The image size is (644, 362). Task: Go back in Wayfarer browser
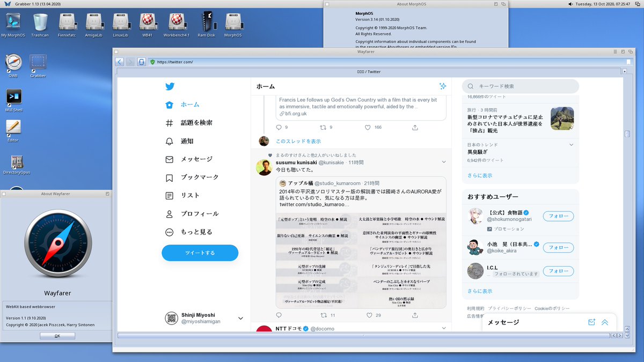click(x=120, y=62)
